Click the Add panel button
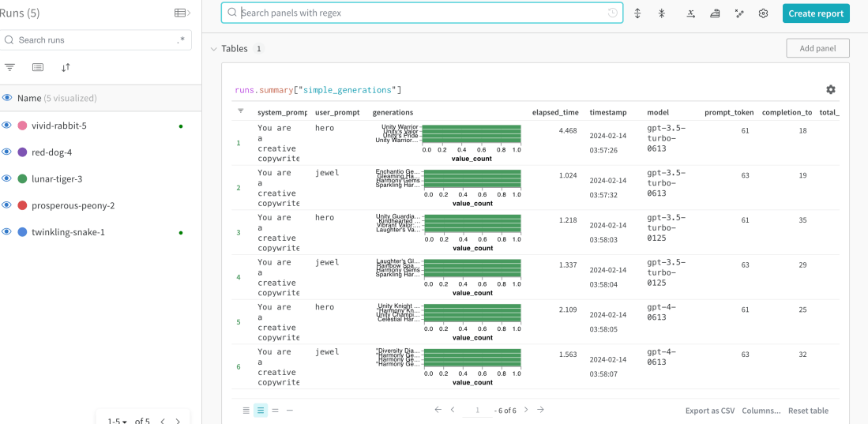This screenshot has width=868, height=424. point(817,48)
